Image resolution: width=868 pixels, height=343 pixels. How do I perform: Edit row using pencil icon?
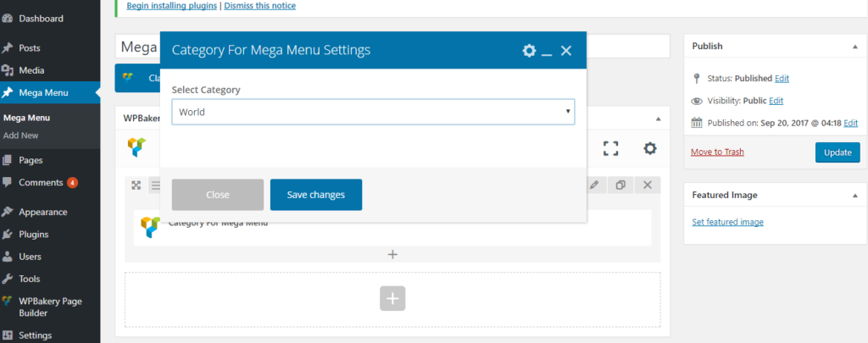(594, 185)
